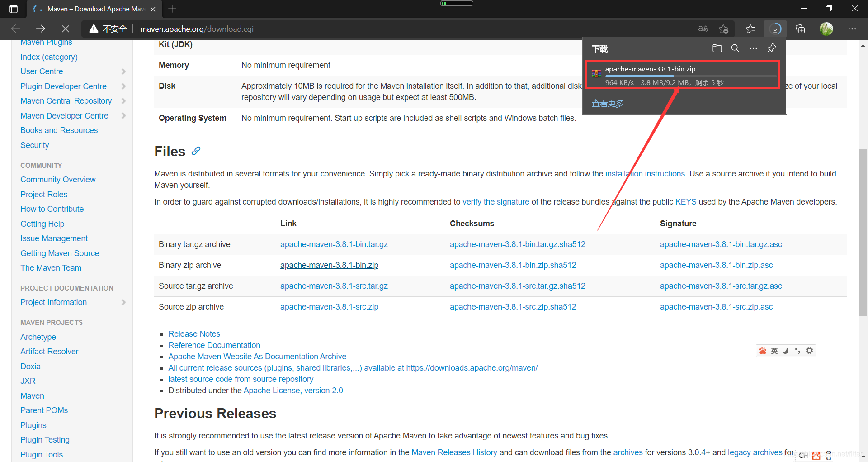868x462 pixels.
Task: Click the moon icon in the IME toolbar
Action: [x=786, y=351]
